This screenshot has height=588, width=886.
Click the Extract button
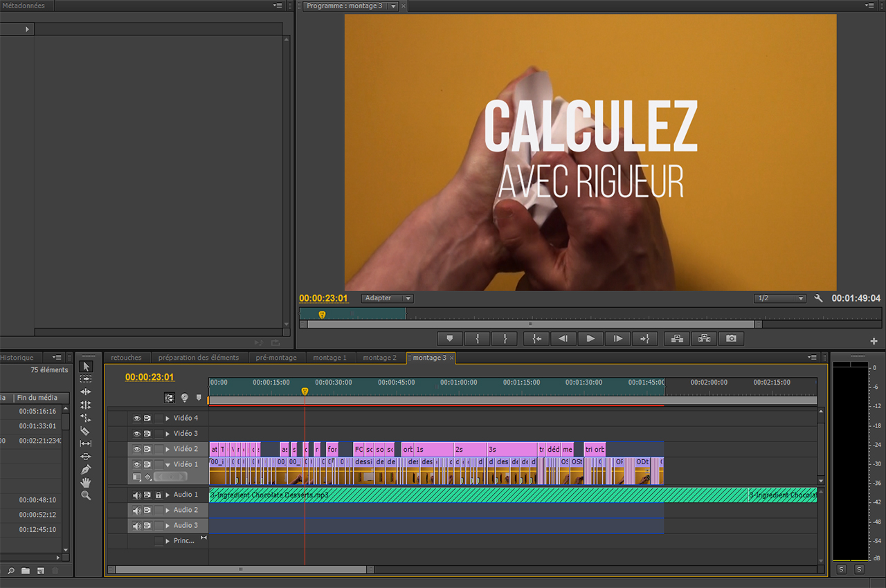[704, 338]
